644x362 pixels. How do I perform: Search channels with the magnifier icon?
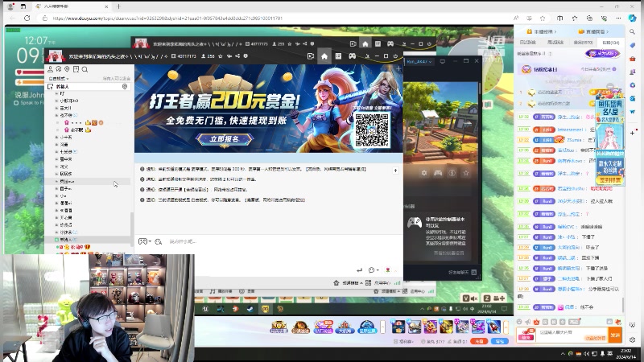[85, 69]
